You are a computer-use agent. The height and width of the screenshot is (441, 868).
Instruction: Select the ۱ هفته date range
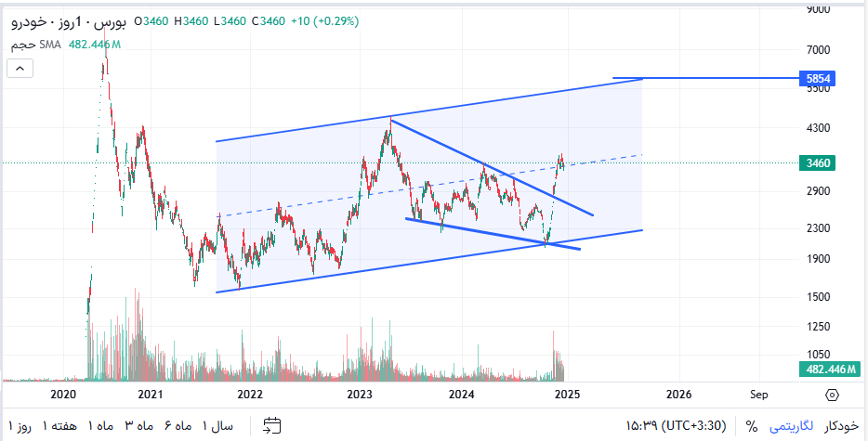click(58, 426)
